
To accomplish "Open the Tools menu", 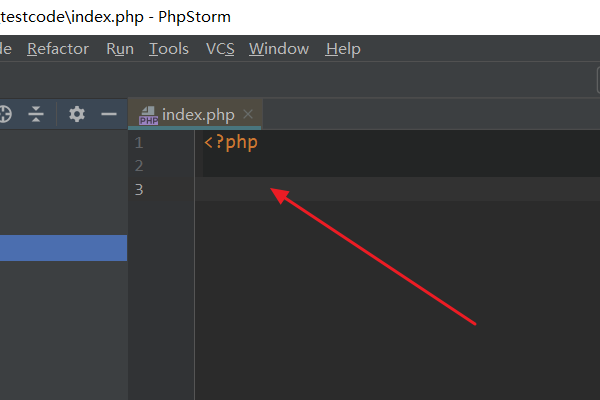I will pyautogui.click(x=169, y=48).
